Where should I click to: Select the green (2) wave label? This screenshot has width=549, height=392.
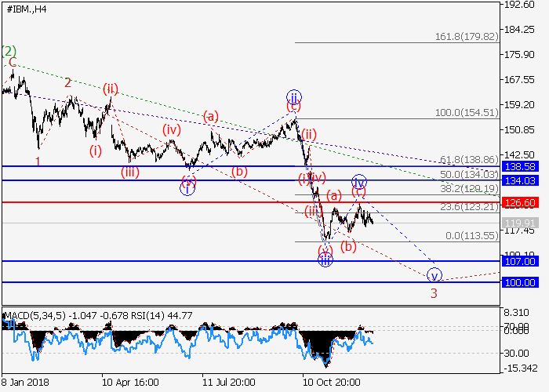click(9, 52)
